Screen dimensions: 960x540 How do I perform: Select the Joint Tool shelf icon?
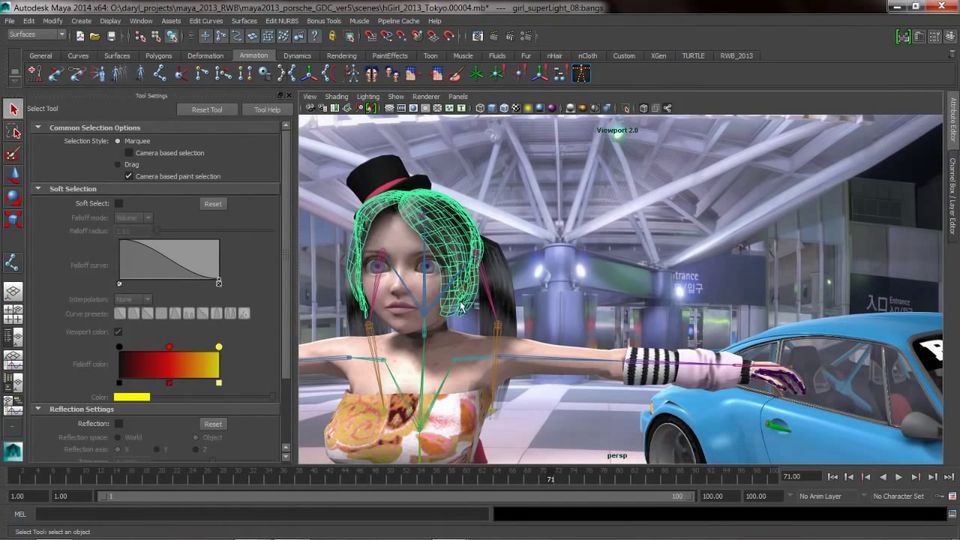(160, 75)
